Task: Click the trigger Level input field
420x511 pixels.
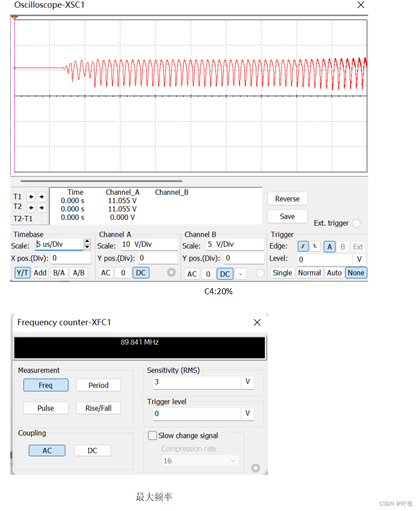Action: 325,259
